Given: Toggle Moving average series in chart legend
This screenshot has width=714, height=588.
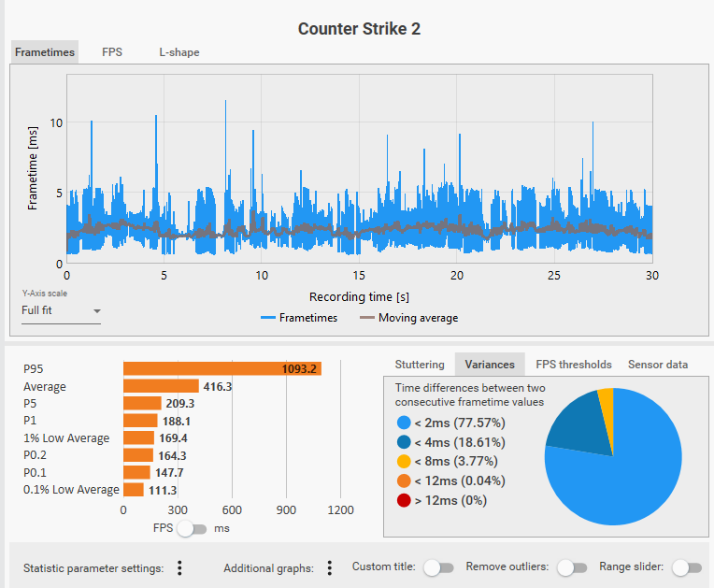Looking at the screenshot, I should point(409,318).
